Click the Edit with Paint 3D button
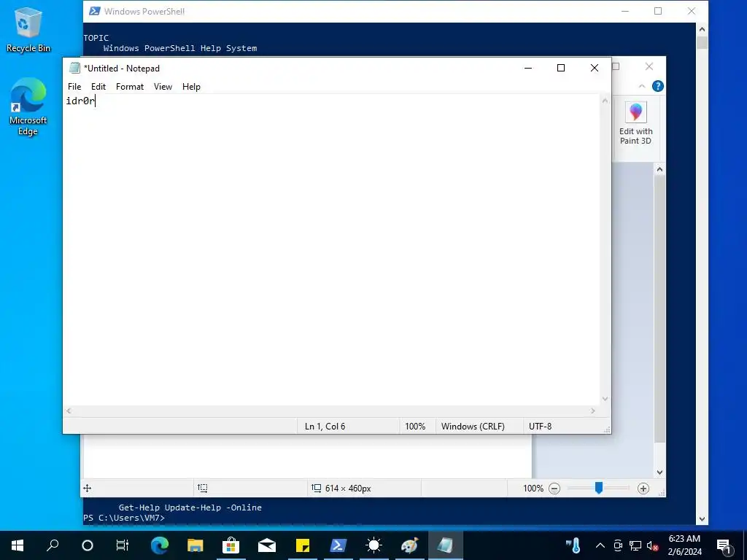 (635, 123)
